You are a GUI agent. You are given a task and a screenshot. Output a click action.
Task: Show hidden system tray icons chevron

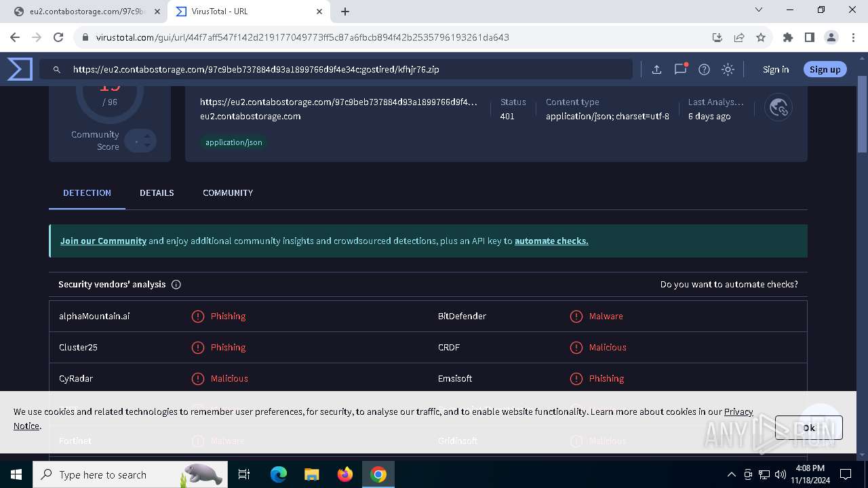(x=731, y=474)
